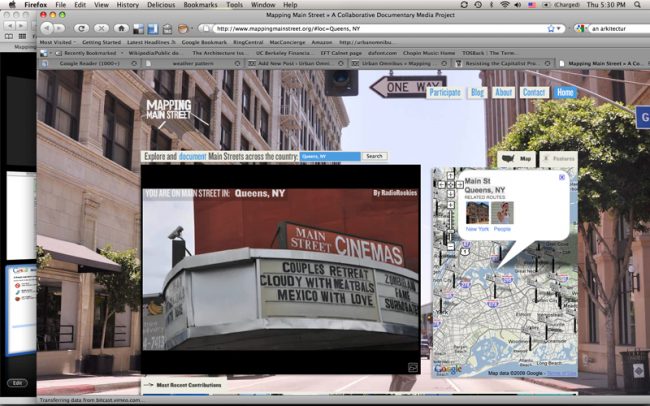Click the Wi-Fi status icon
The image size is (650, 406).
[504, 5]
